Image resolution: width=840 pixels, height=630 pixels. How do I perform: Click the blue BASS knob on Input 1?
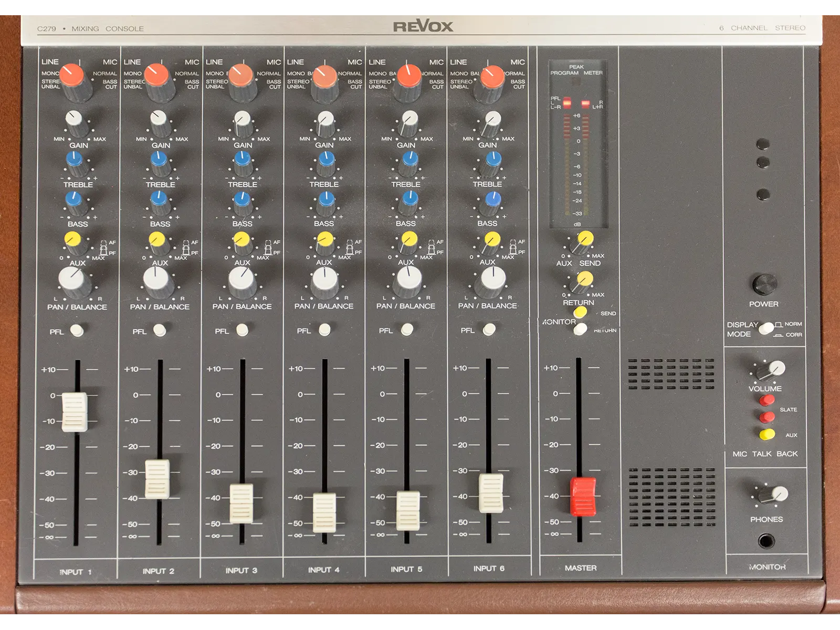pos(75,203)
